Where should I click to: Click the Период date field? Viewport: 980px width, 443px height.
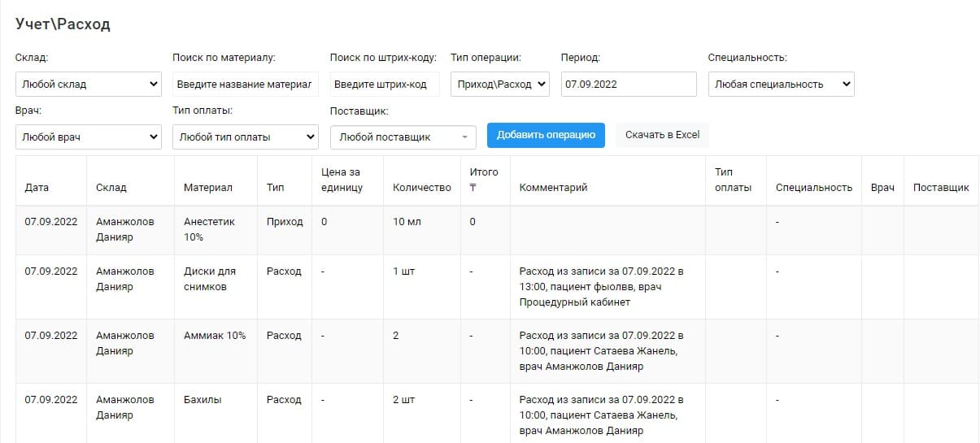[x=628, y=85]
